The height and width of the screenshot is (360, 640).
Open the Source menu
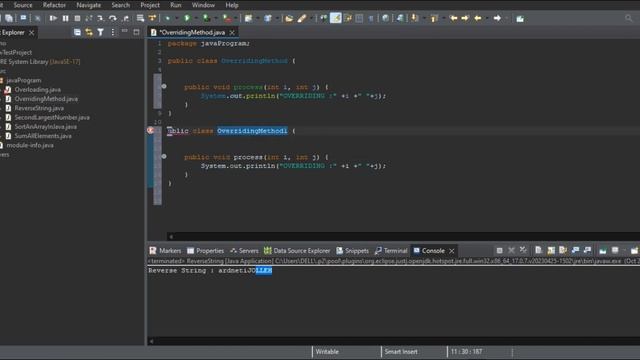[23, 5]
